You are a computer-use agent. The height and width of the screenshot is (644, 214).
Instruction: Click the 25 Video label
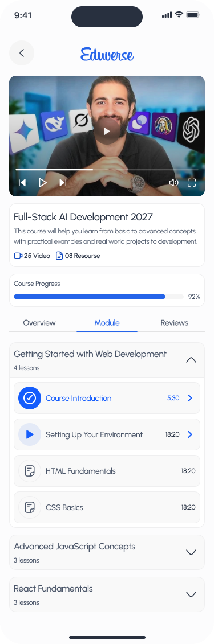[x=37, y=256]
